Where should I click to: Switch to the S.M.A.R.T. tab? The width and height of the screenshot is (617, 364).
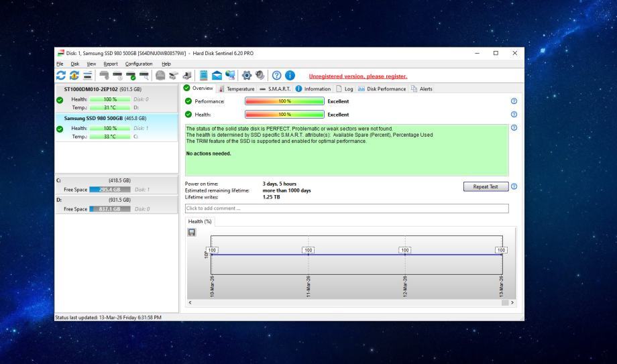[274, 88]
